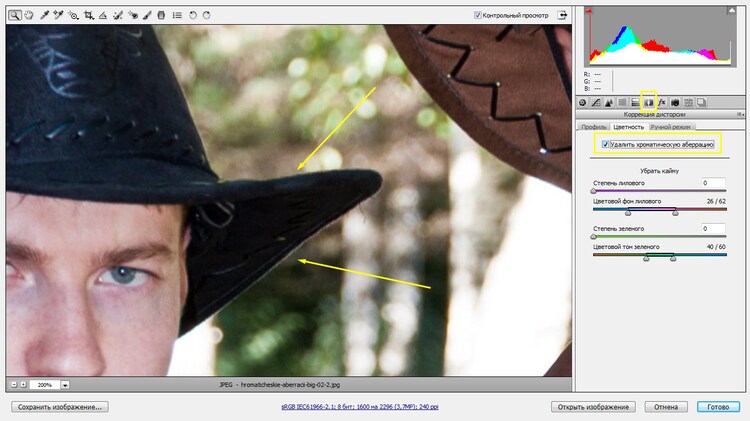Viewport: 750px width, 421px height.
Task: Click the 40 / 60 green hue value
Action: (x=716, y=247)
